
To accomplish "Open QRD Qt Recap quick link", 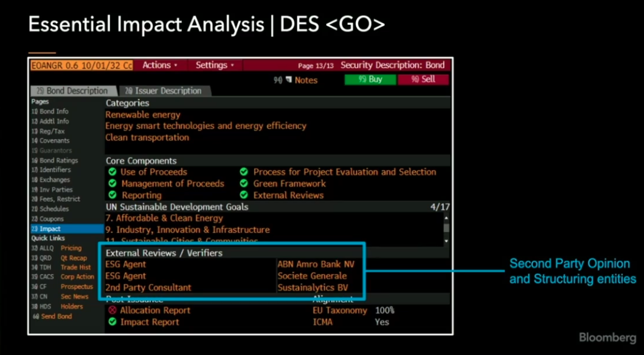I will [59, 258].
